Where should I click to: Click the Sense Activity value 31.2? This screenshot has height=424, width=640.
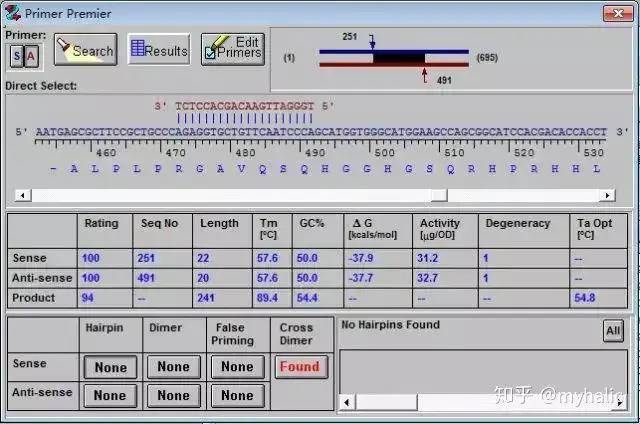[x=427, y=258]
